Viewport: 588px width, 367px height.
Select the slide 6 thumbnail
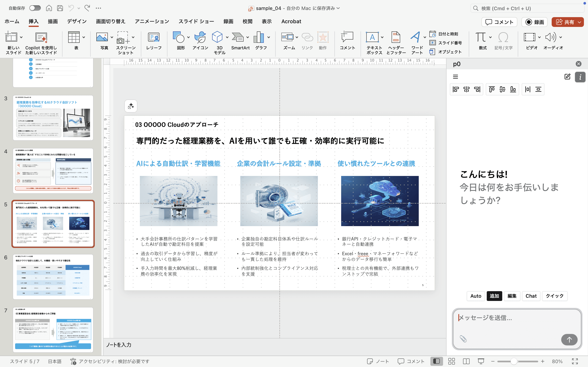(53, 277)
